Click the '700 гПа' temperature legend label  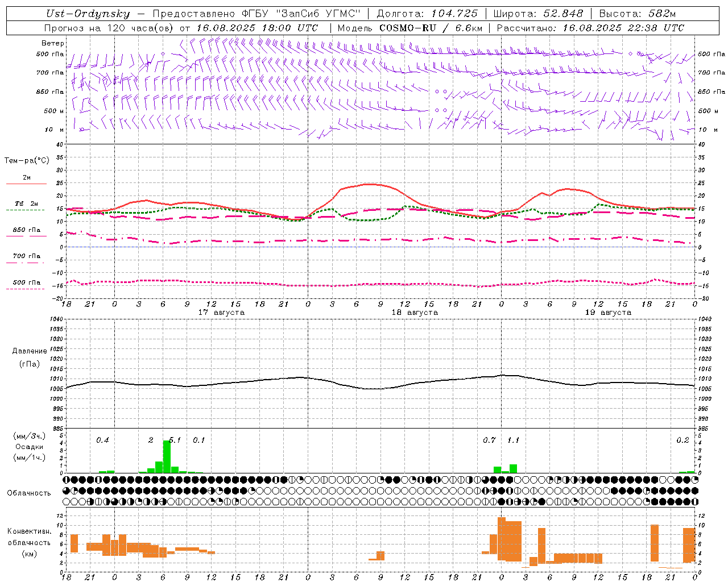click(27, 256)
